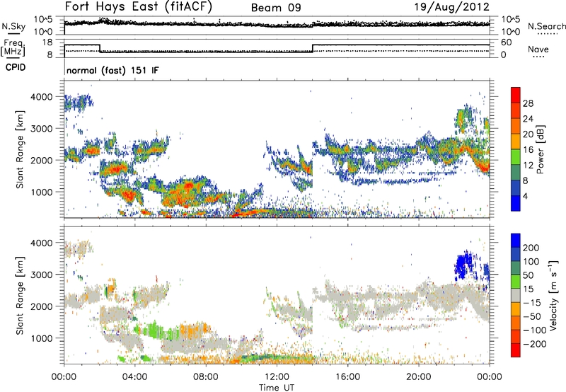Click the "08:00" time tick label

coord(206,377)
